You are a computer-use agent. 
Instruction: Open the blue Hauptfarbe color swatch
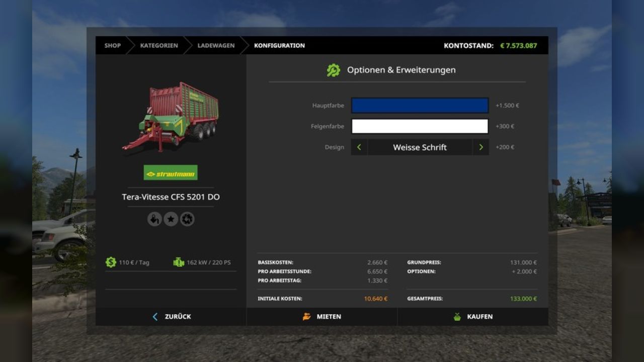(420, 106)
